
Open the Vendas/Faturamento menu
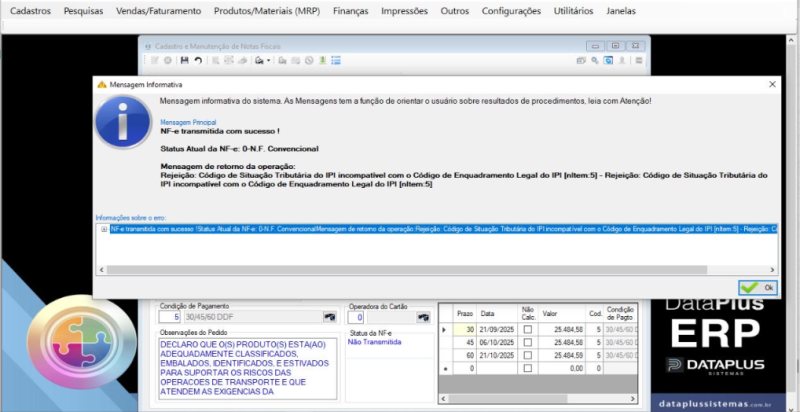(x=159, y=11)
